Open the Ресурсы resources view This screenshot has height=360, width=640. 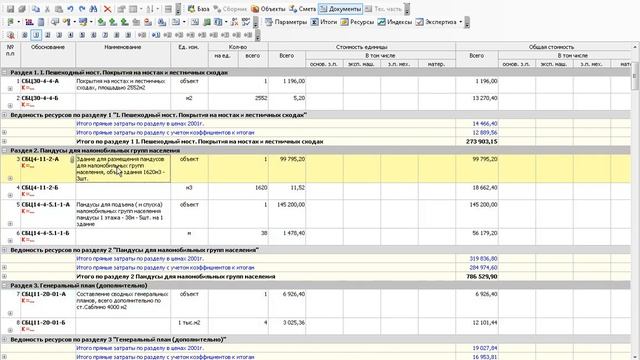coord(357,22)
